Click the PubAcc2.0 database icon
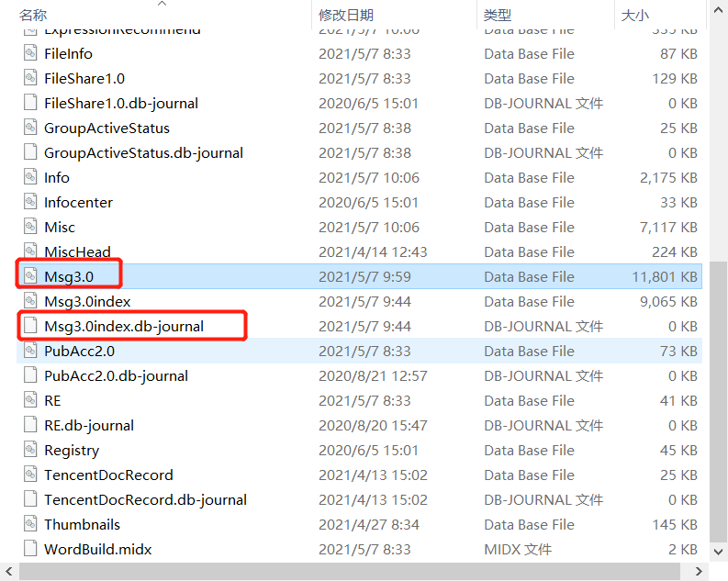The height and width of the screenshot is (581, 728). click(31, 351)
